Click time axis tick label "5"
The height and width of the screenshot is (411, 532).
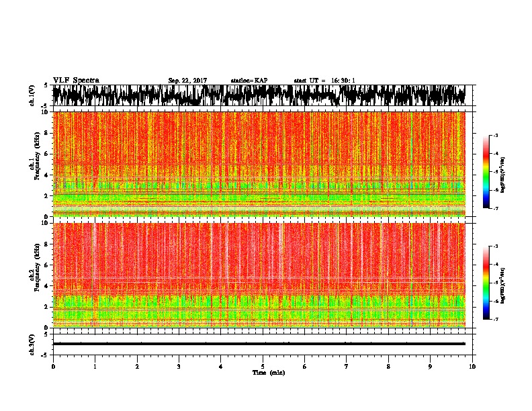tap(263, 367)
